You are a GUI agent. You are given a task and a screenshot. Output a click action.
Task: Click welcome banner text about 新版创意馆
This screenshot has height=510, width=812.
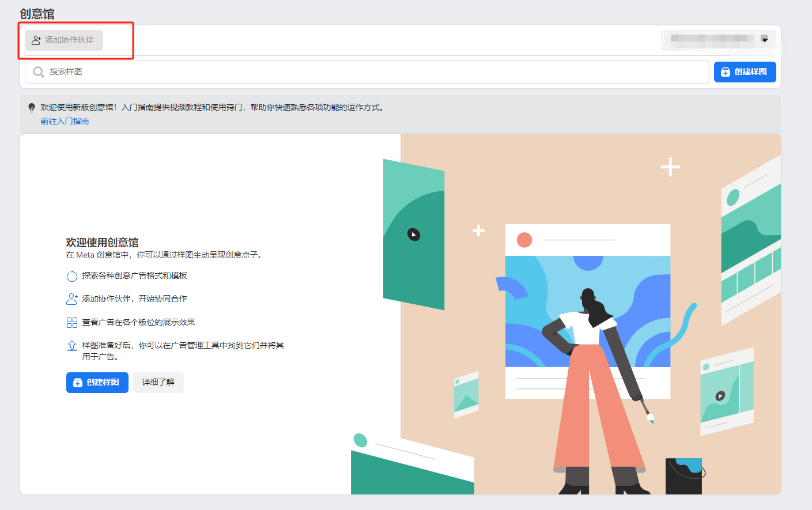point(212,108)
